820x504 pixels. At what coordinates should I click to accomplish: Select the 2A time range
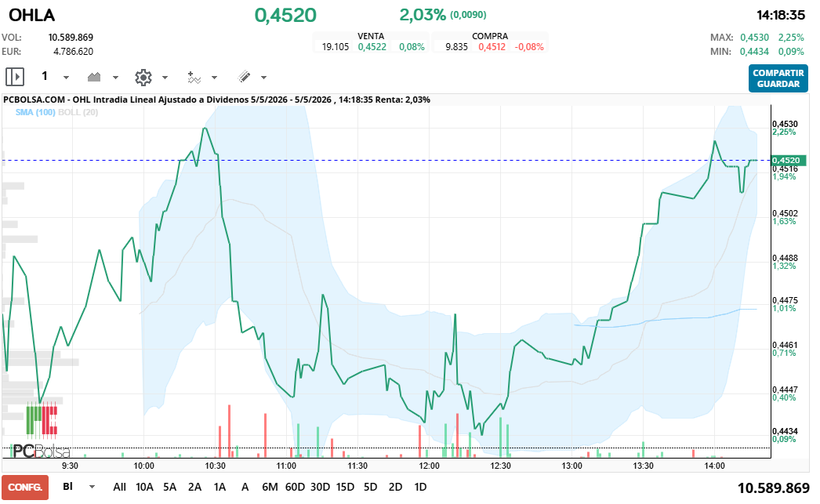click(x=194, y=487)
